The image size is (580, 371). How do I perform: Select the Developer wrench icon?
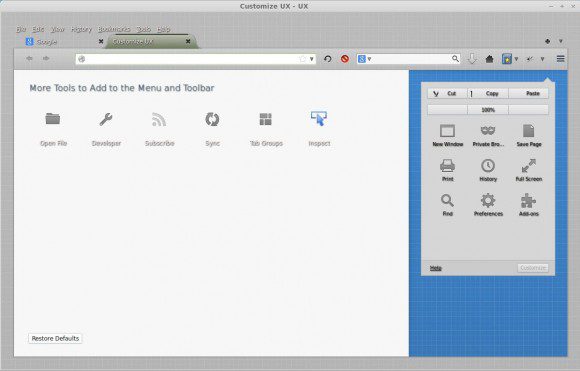(106, 119)
